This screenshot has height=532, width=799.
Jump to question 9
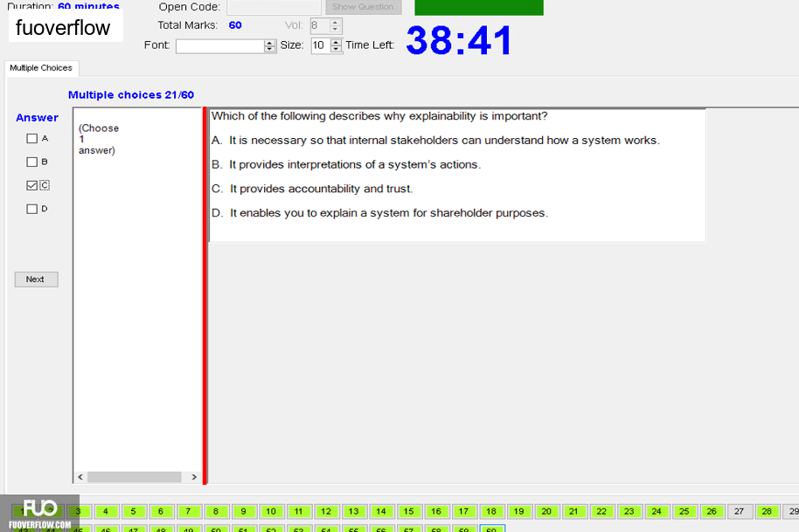(x=243, y=511)
